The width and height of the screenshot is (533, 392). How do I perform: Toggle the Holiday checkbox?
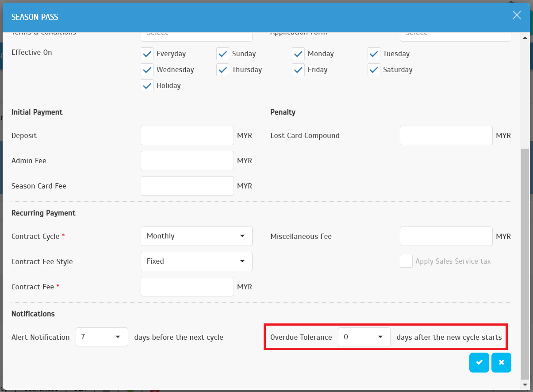pos(147,86)
